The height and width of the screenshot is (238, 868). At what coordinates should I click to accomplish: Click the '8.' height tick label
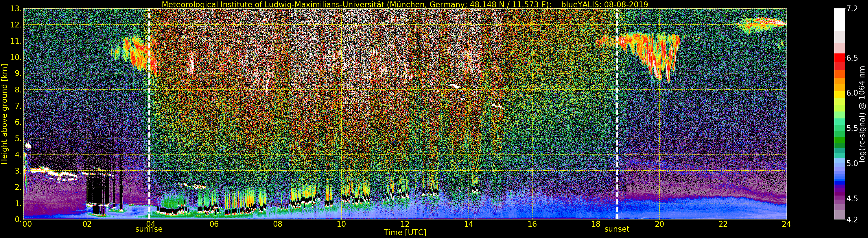(x=18, y=90)
